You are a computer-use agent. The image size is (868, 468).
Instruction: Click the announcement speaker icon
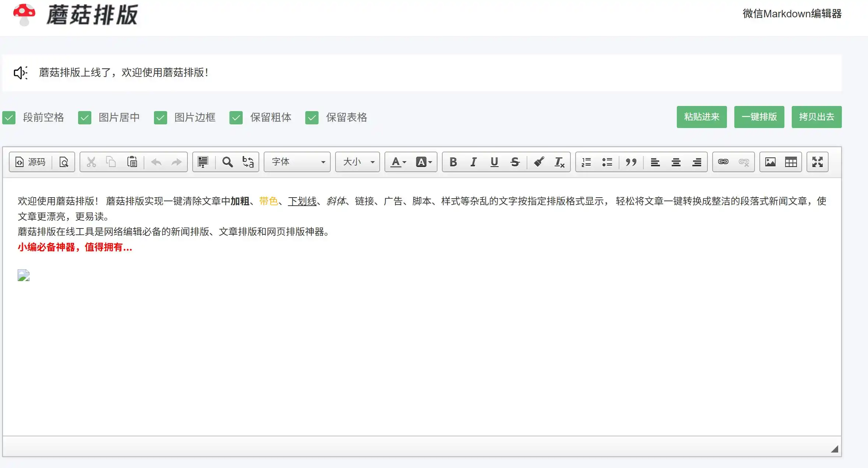[21, 73]
